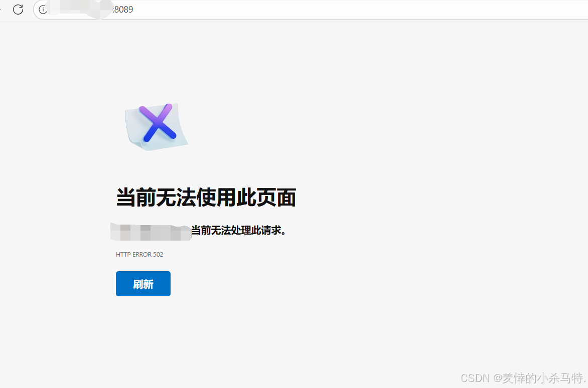This screenshot has width=588, height=388.
Task: Click the torn-page graphic above the error heading
Action: coord(156,126)
